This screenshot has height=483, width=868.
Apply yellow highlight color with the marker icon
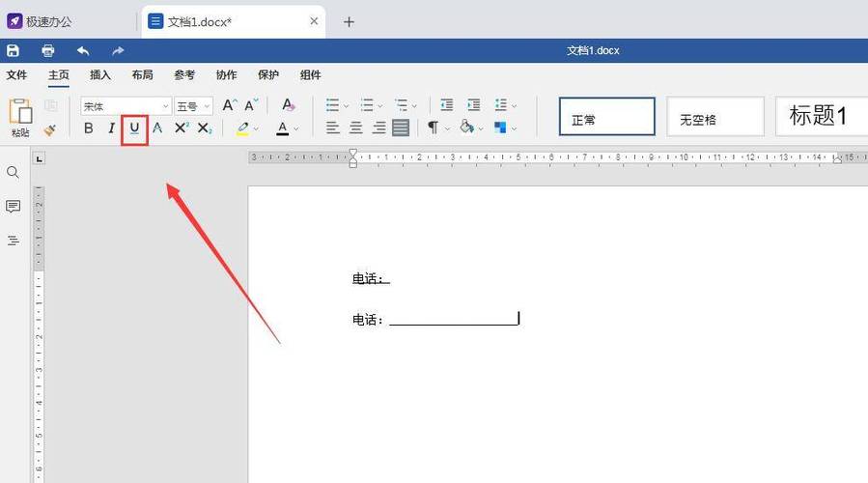(242, 128)
